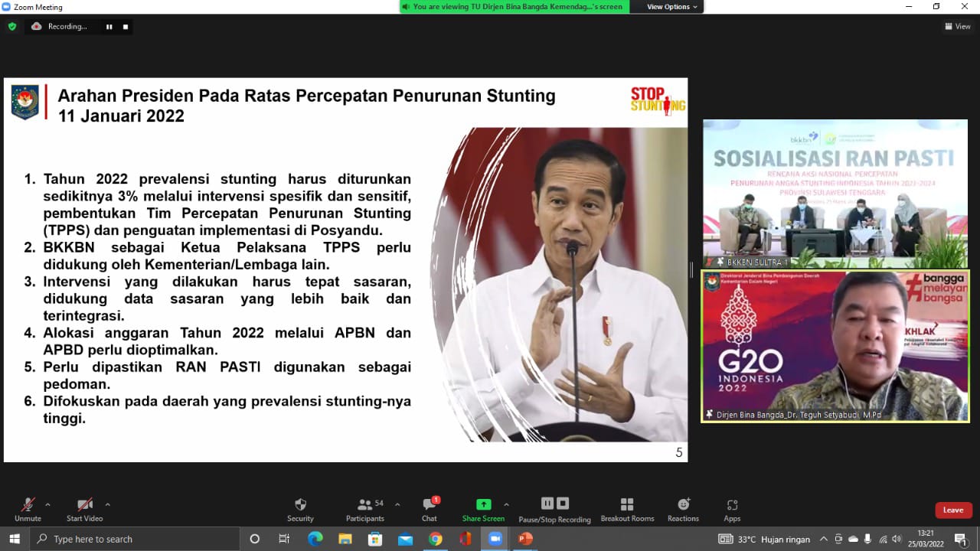Image resolution: width=980 pixels, height=551 pixels.
Task: Click the green Share Screen icon
Action: tap(483, 504)
